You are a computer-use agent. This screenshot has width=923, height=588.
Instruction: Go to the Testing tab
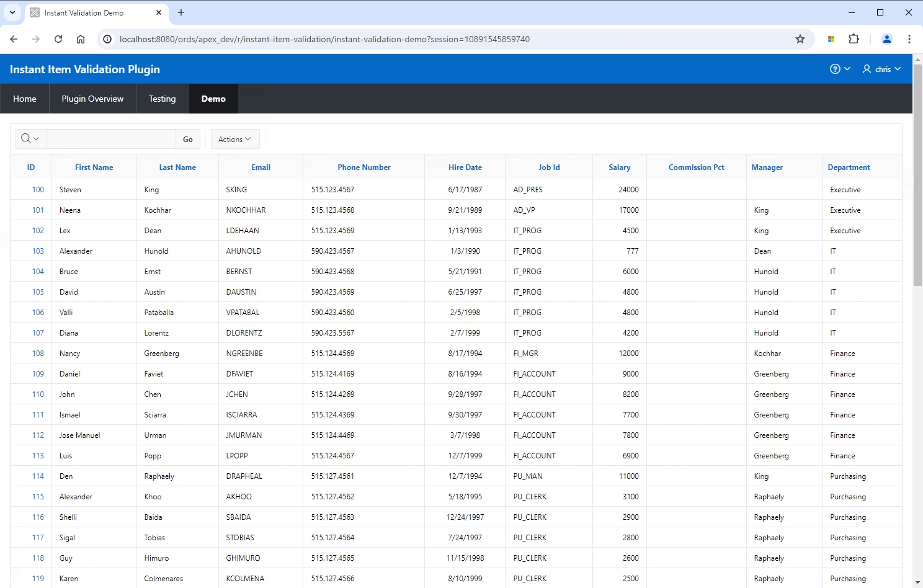point(162,99)
